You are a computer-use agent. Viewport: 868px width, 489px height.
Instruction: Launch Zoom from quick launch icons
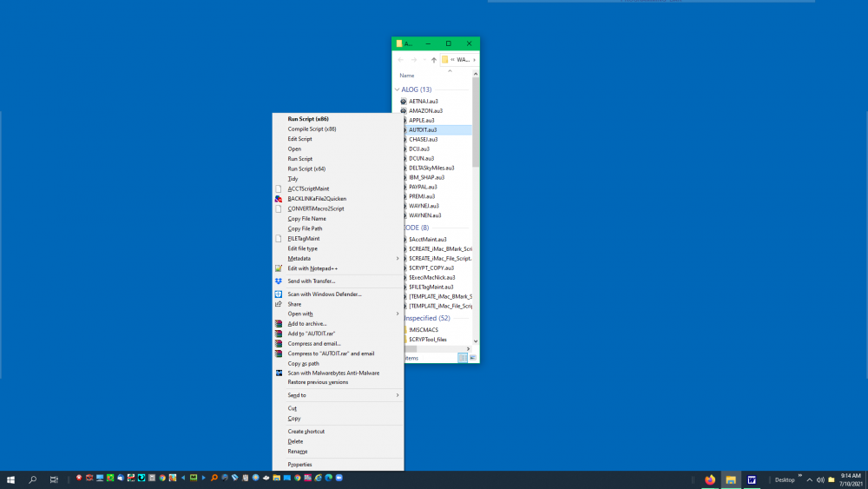click(x=339, y=478)
